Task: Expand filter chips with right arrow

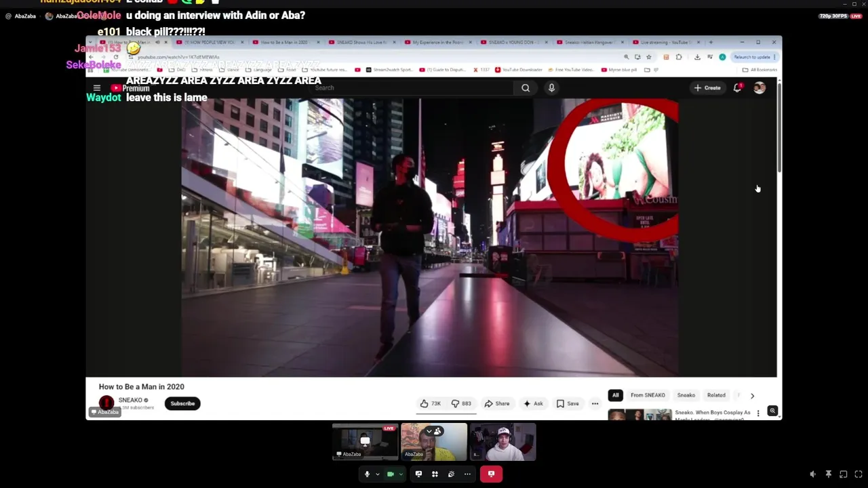Action: 752,395
